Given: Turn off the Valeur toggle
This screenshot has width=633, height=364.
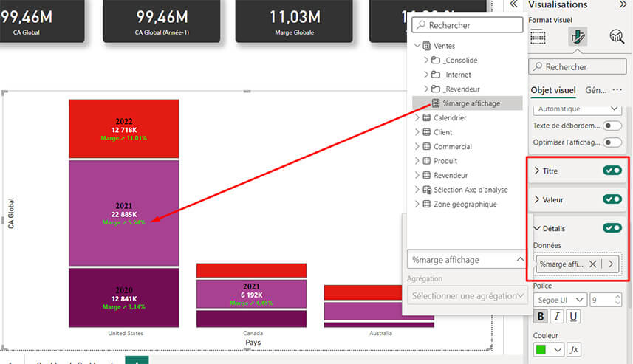Looking at the screenshot, I should coord(612,199).
